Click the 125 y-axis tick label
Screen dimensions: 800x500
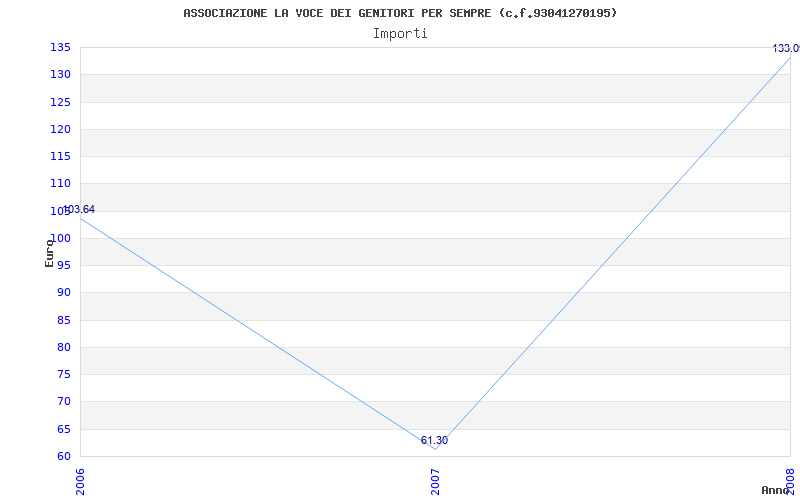pos(60,102)
